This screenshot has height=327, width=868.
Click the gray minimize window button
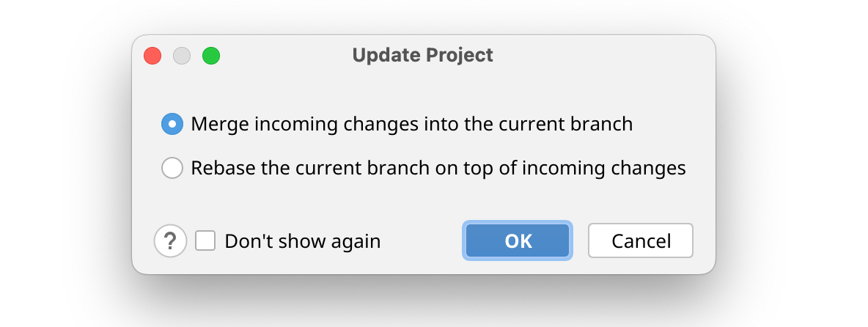coord(182,56)
